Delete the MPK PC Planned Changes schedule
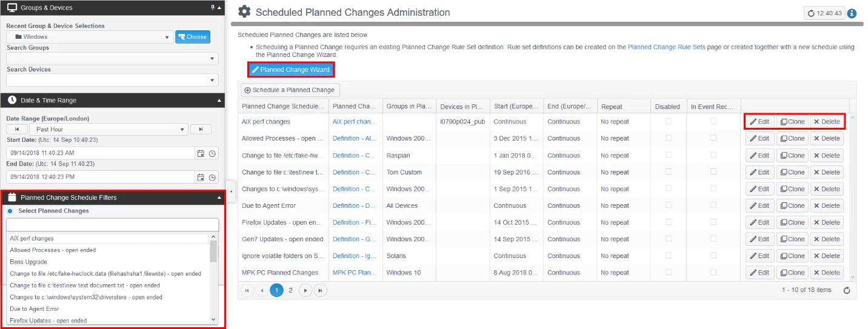This screenshot has height=329, width=868. click(x=827, y=273)
